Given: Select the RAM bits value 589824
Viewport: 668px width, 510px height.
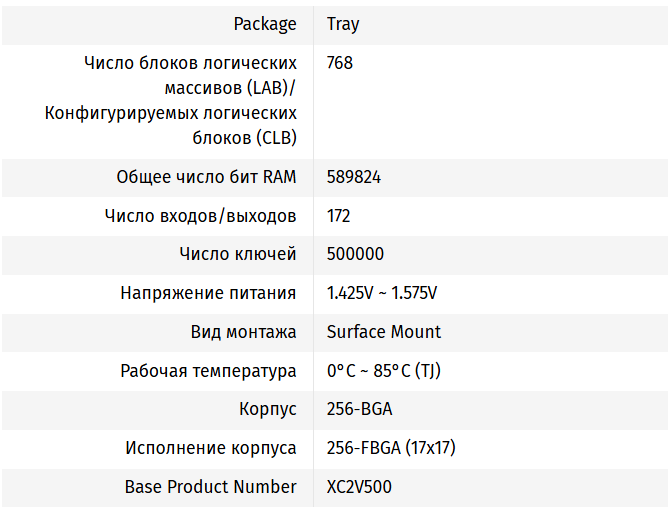Looking at the screenshot, I should pos(354,177).
